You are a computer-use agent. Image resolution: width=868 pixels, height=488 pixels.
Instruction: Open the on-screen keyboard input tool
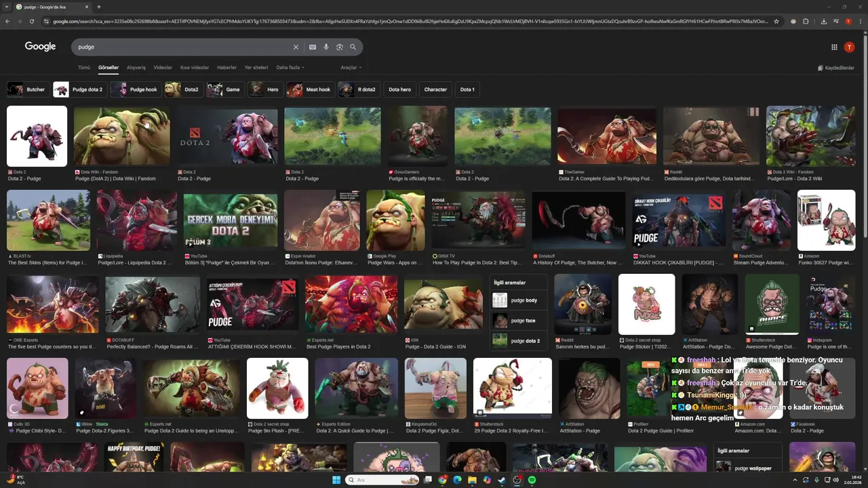[x=313, y=47]
